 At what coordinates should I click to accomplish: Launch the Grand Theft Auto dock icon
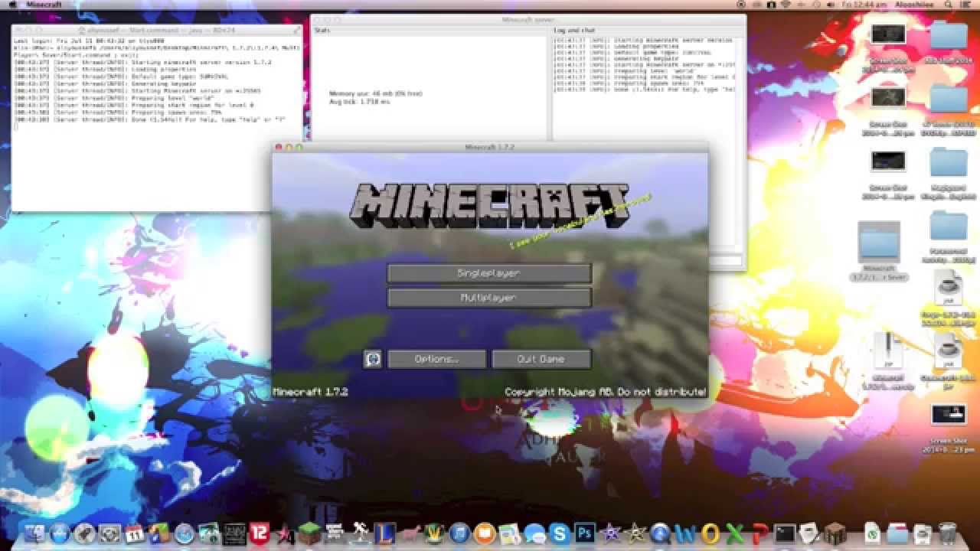(335, 533)
